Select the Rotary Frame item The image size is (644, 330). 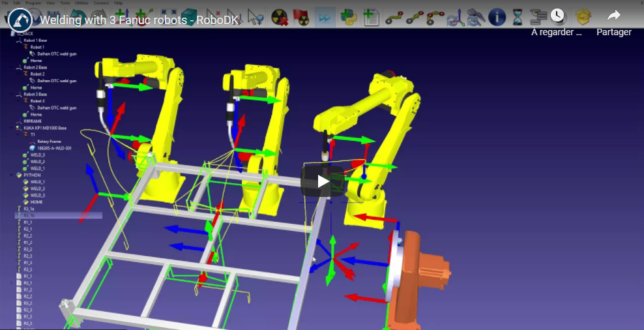(x=49, y=142)
